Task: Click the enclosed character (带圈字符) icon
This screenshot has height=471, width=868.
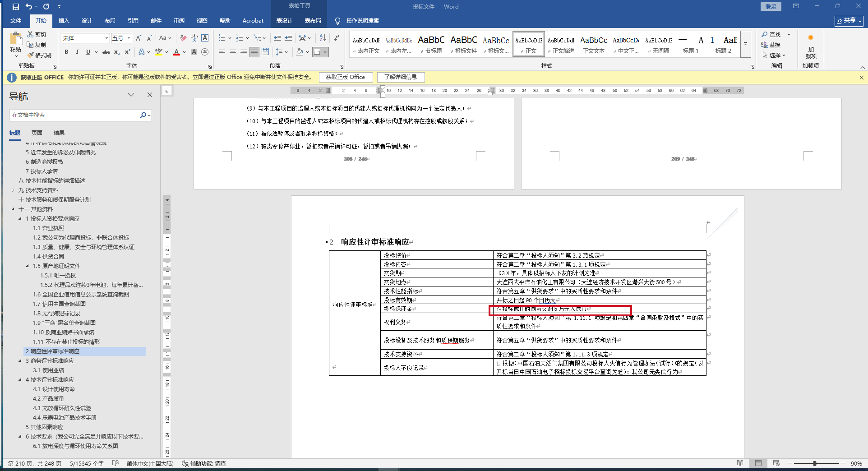Action: point(205,52)
